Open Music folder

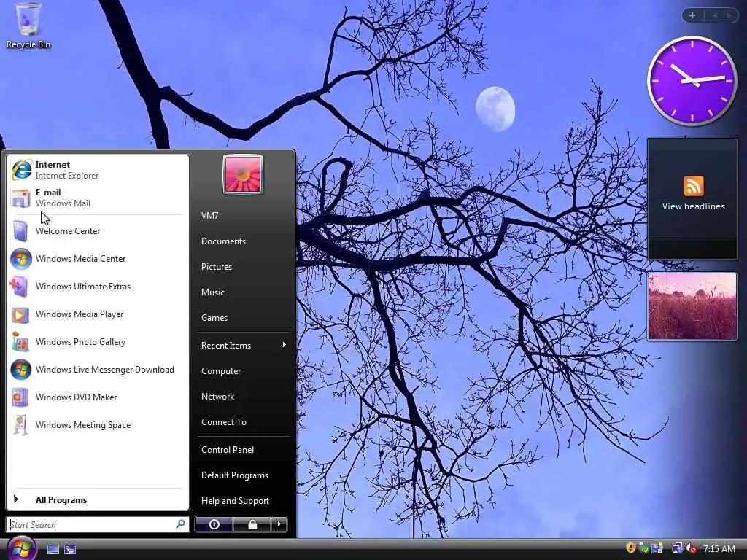tap(244, 292)
